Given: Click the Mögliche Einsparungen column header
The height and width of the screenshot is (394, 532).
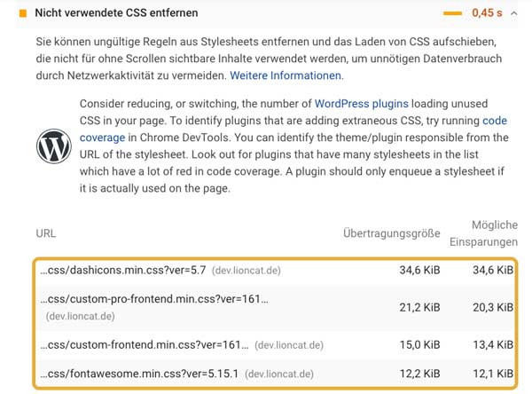Looking at the screenshot, I should [x=483, y=233].
